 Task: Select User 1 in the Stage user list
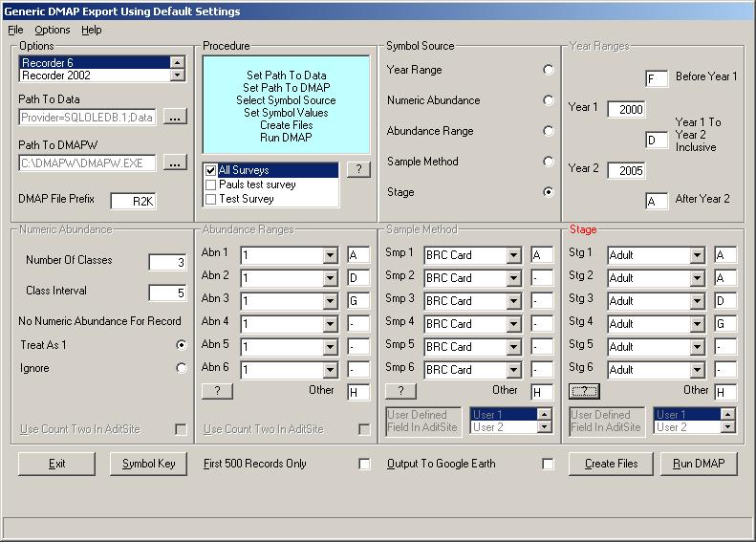point(687,414)
